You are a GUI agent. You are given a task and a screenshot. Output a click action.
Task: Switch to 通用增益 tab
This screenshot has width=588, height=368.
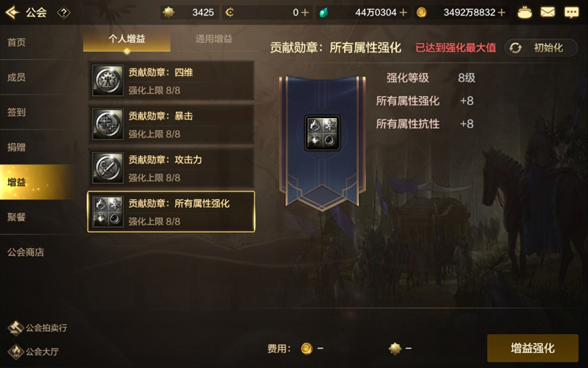coord(214,39)
